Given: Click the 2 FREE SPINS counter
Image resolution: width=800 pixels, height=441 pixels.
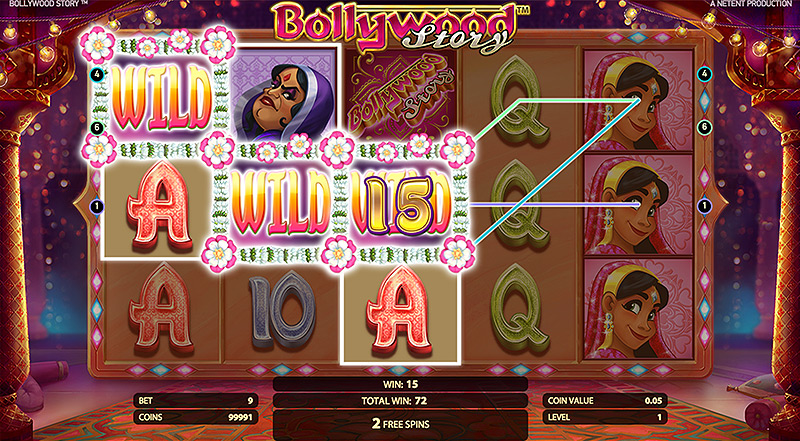Looking at the screenshot, I should pyautogui.click(x=400, y=424).
